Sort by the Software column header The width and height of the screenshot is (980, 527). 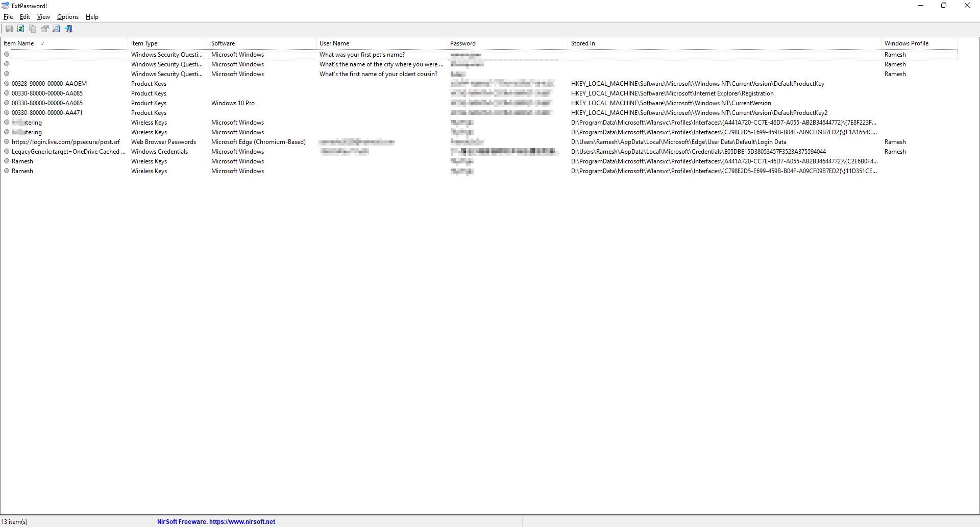[262, 43]
